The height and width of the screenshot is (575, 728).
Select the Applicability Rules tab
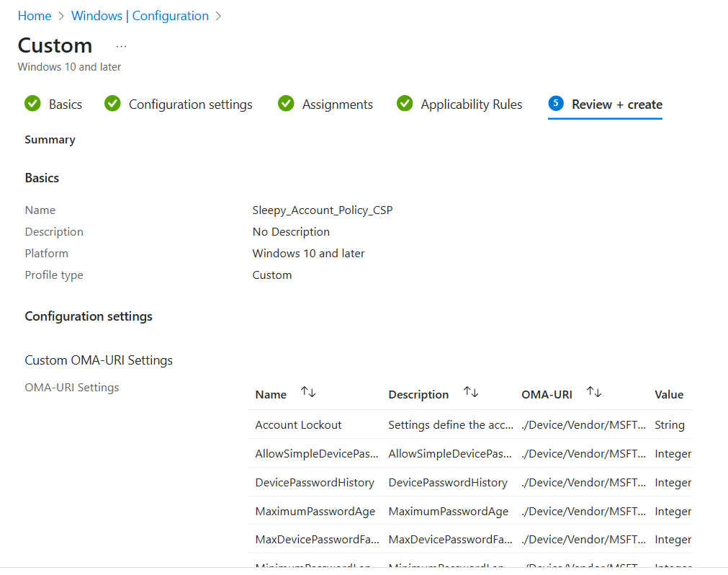coord(471,104)
